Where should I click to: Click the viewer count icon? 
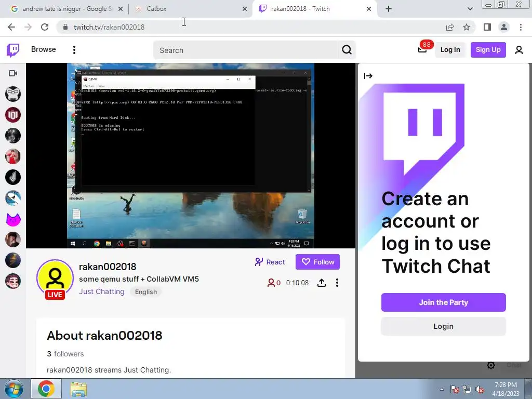(x=271, y=283)
